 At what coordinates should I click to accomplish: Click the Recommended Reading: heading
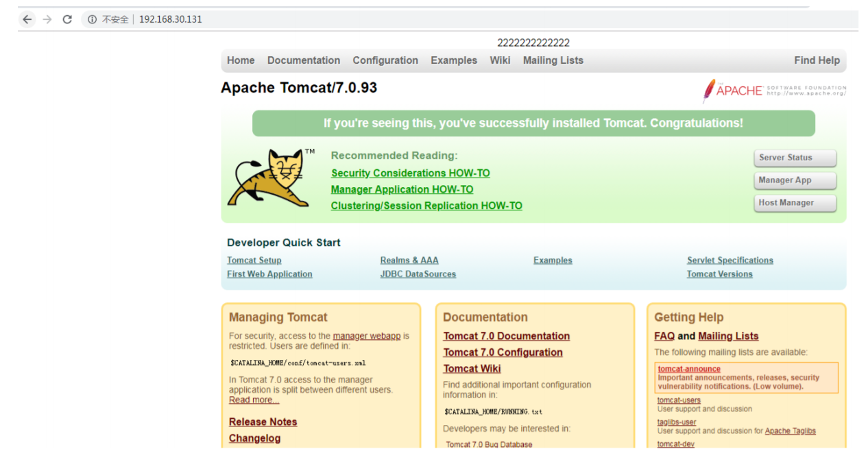tap(394, 156)
